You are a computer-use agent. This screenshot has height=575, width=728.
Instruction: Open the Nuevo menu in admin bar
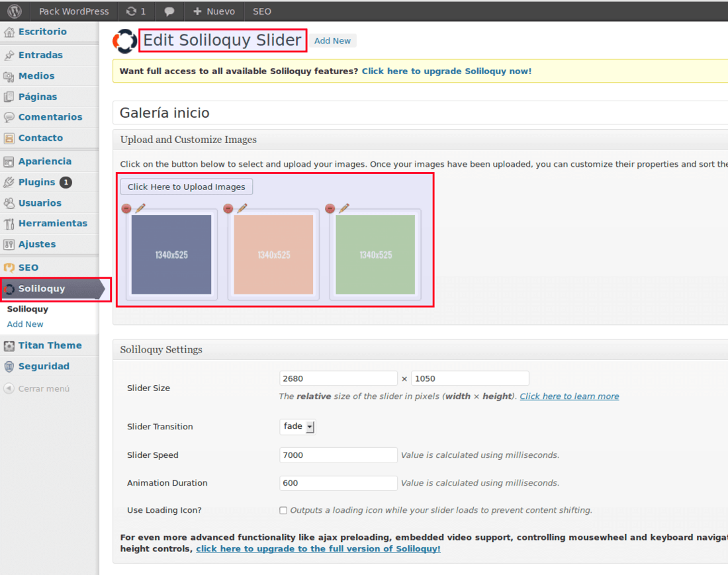[x=214, y=11]
